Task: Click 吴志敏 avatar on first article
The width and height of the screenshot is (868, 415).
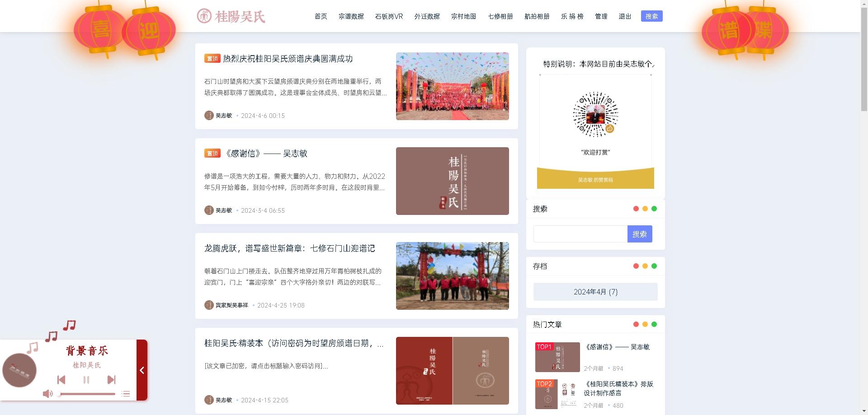Action: click(209, 116)
